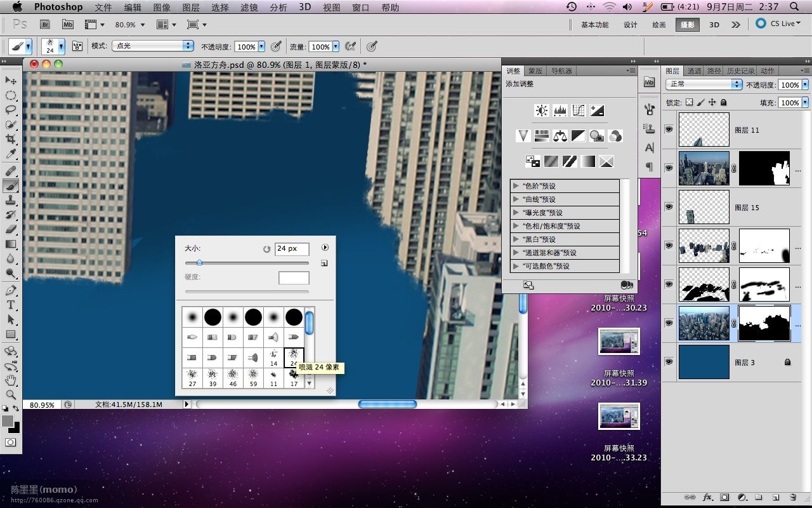The height and width of the screenshot is (508, 812).
Task: Launch Mini Bridge from application bar
Action: pos(67,24)
